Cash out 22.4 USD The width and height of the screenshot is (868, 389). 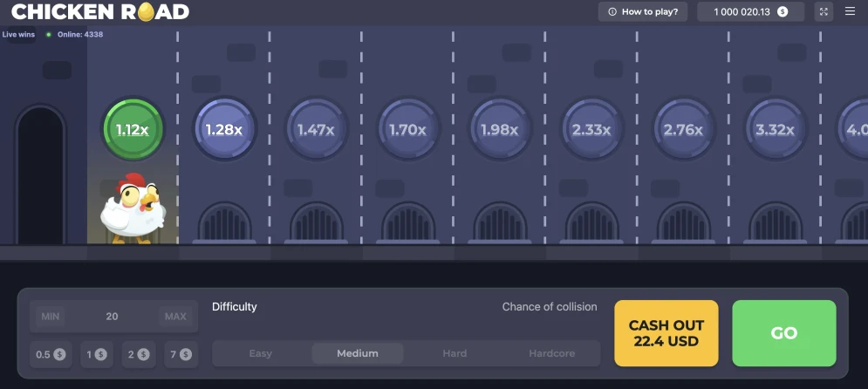coord(666,333)
